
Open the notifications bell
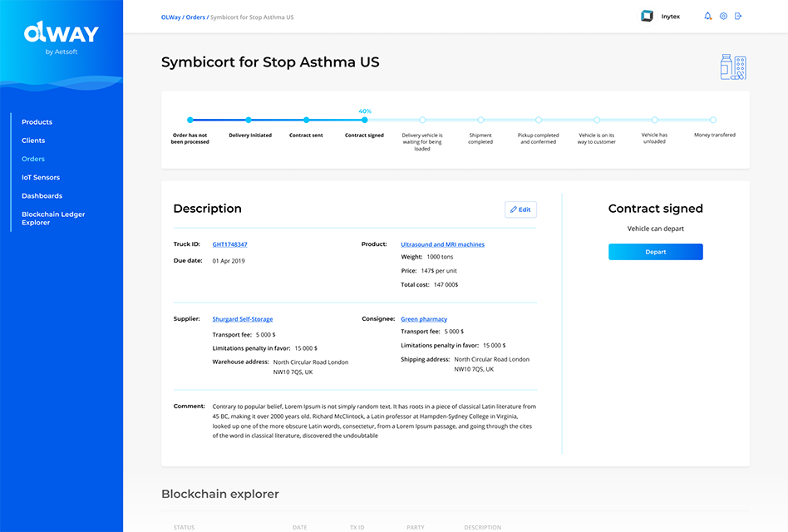(708, 17)
